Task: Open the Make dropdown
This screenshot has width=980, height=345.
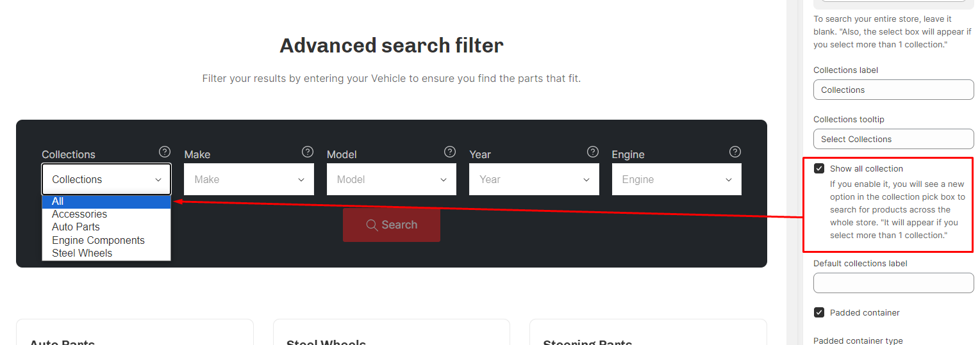Action: (249, 179)
